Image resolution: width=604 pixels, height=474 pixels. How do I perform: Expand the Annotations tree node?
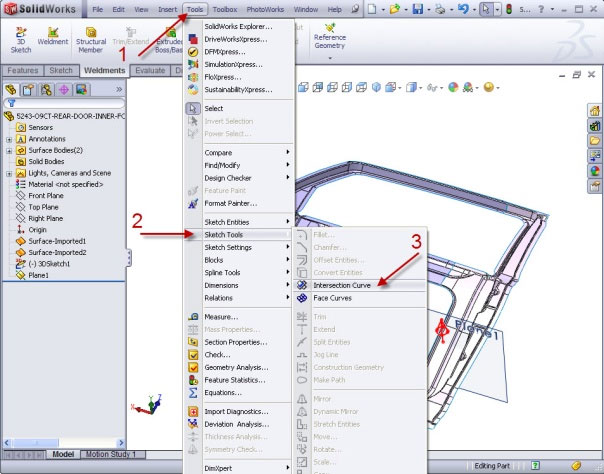click(9, 139)
